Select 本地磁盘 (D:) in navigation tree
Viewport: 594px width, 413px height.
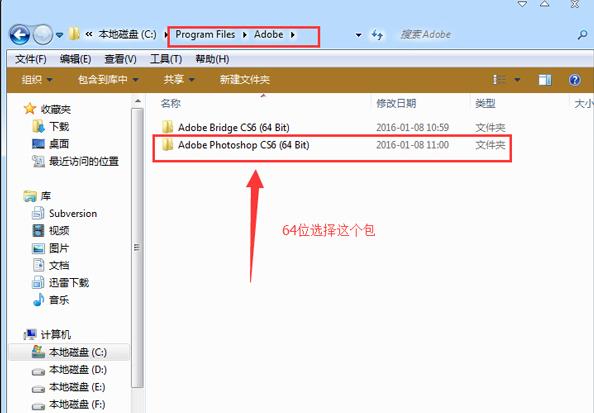(x=78, y=369)
